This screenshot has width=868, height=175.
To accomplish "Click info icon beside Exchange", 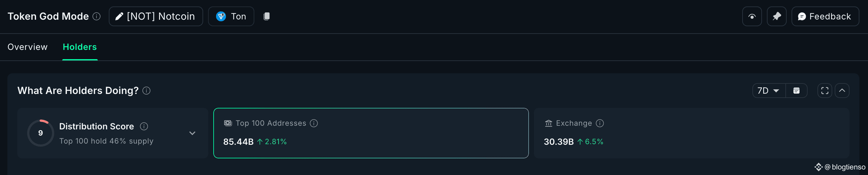I will click(600, 123).
